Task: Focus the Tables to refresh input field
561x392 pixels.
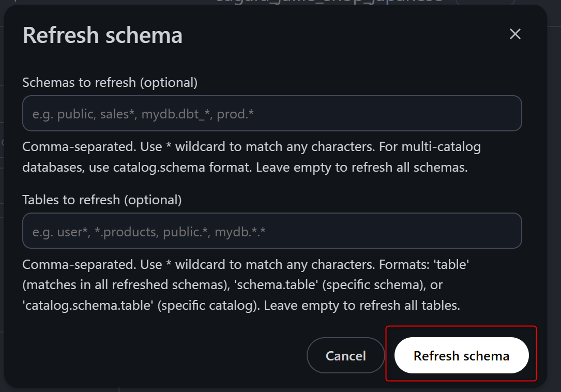Action: coord(272,231)
